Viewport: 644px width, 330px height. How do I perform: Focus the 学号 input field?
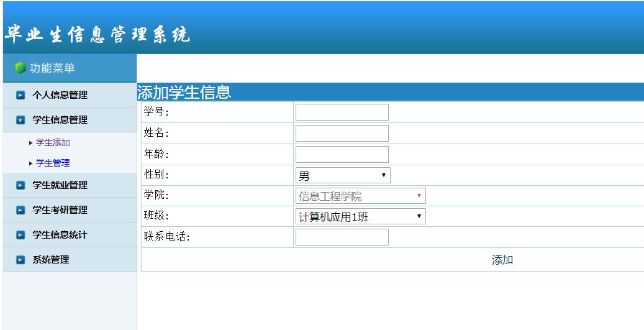click(342, 112)
